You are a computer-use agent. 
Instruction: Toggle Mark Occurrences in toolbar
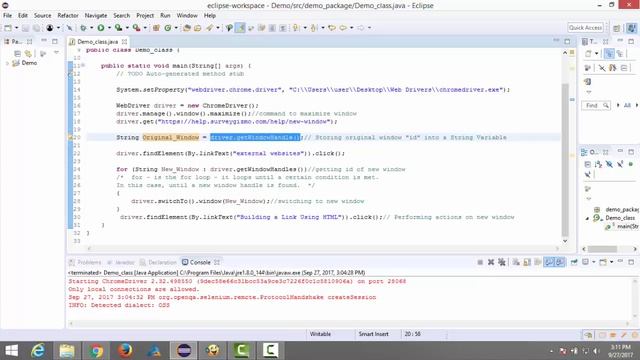pyautogui.click(x=241, y=28)
